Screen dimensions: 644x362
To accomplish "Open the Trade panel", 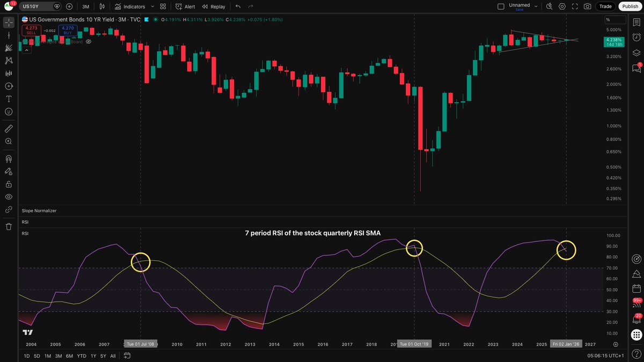I will (x=605, y=6).
